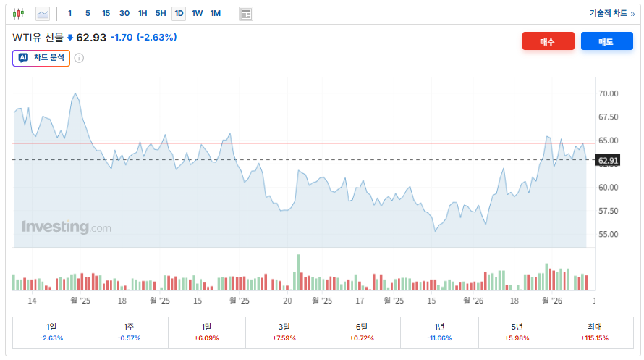Select the 1-minute interval
Image resolution: width=644 pixels, height=360 pixels.
click(69, 14)
